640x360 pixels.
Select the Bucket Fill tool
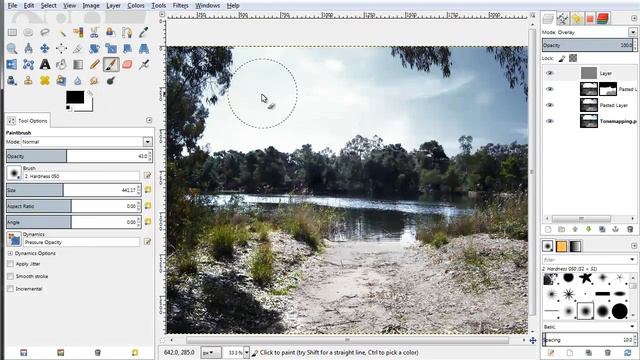click(x=62, y=64)
